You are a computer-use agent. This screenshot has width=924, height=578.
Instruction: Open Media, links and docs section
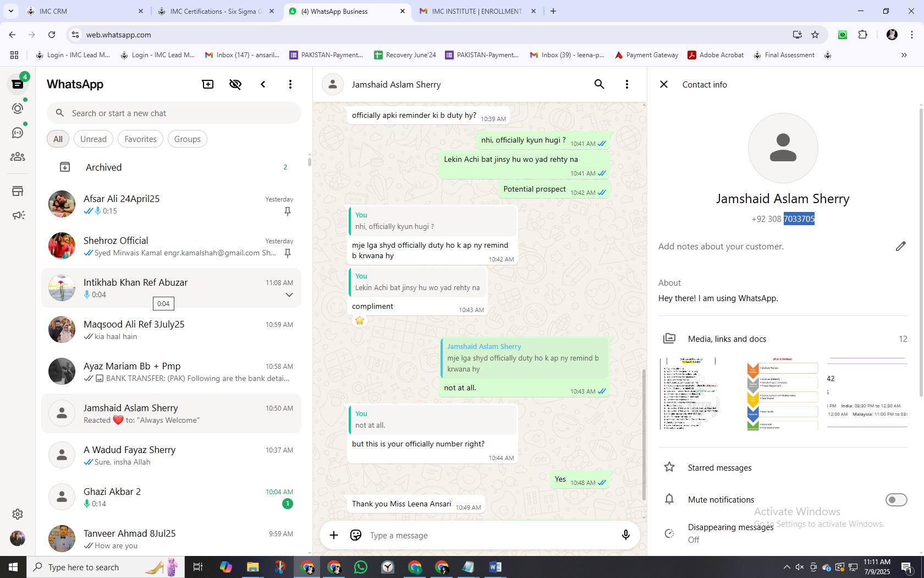(783, 339)
